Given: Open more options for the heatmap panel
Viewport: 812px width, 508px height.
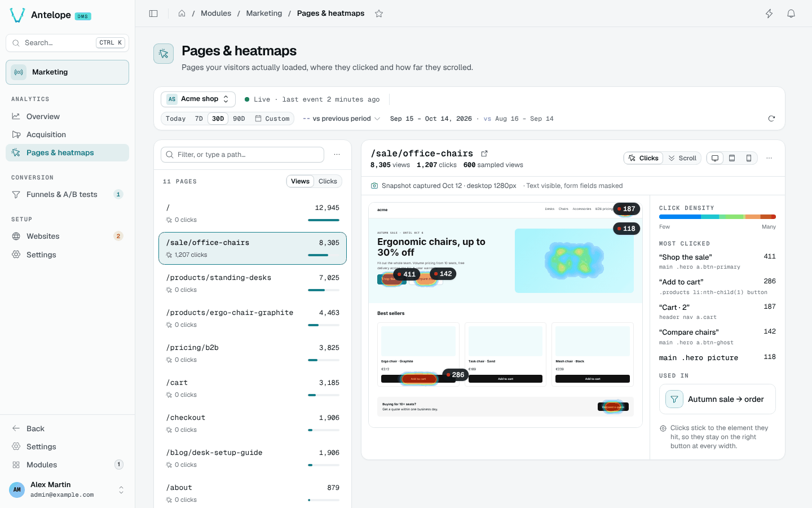Looking at the screenshot, I should coord(769,158).
